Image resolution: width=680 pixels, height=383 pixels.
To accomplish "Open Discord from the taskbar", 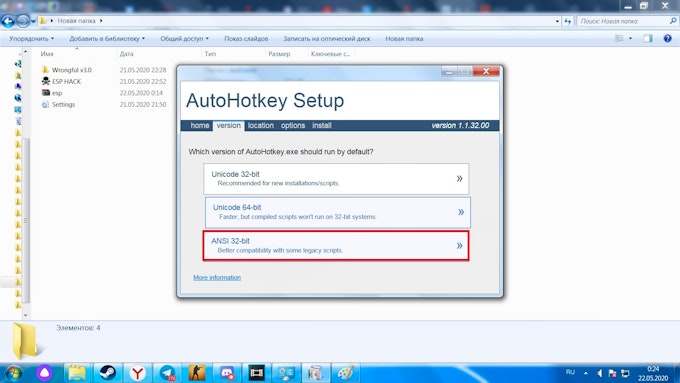I will tap(227, 373).
